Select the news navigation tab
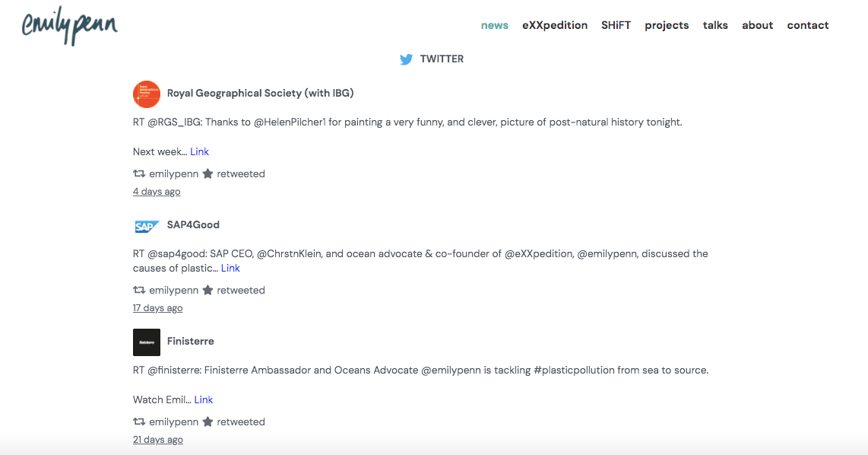This screenshot has width=868, height=455. click(x=494, y=25)
